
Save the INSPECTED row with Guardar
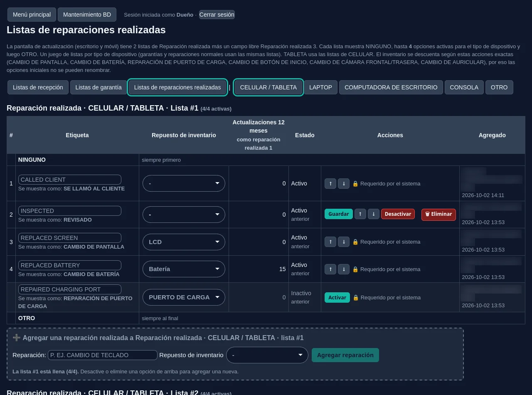coord(339,214)
